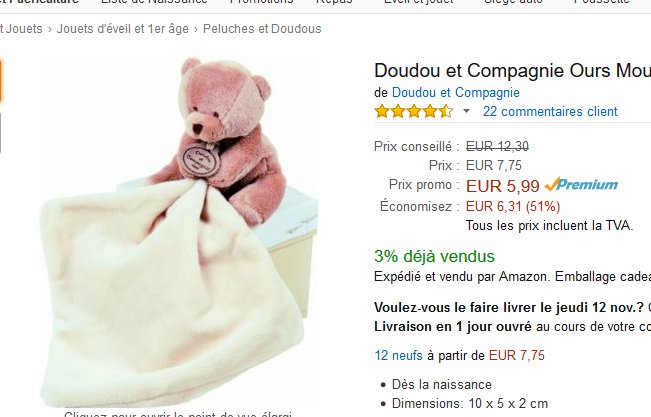The width and height of the screenshot is (651, 417).
Task: Open the Doudou et Compagnie brand link
Action: [455, 92]
